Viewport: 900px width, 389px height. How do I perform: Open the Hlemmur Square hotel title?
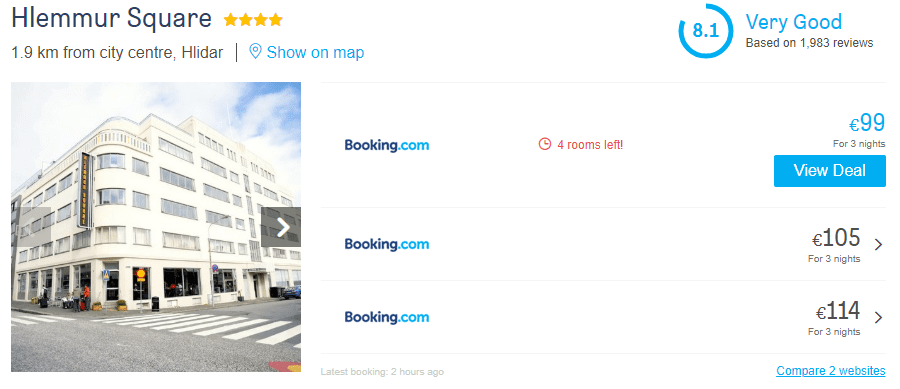112,19
